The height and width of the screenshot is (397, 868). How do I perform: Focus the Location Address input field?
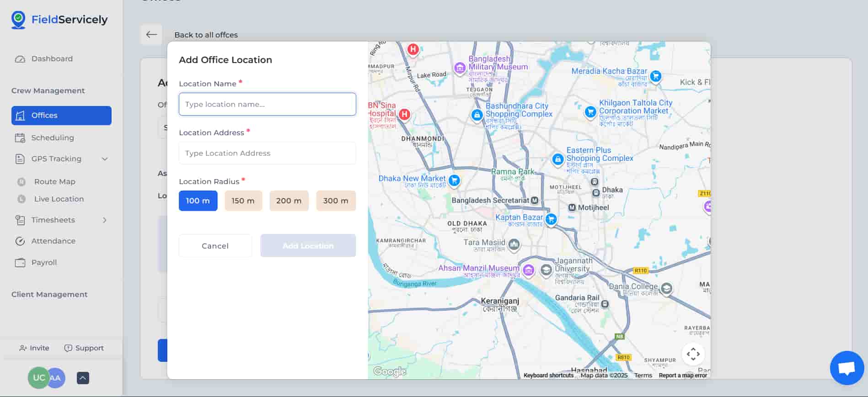pos(268,153)
